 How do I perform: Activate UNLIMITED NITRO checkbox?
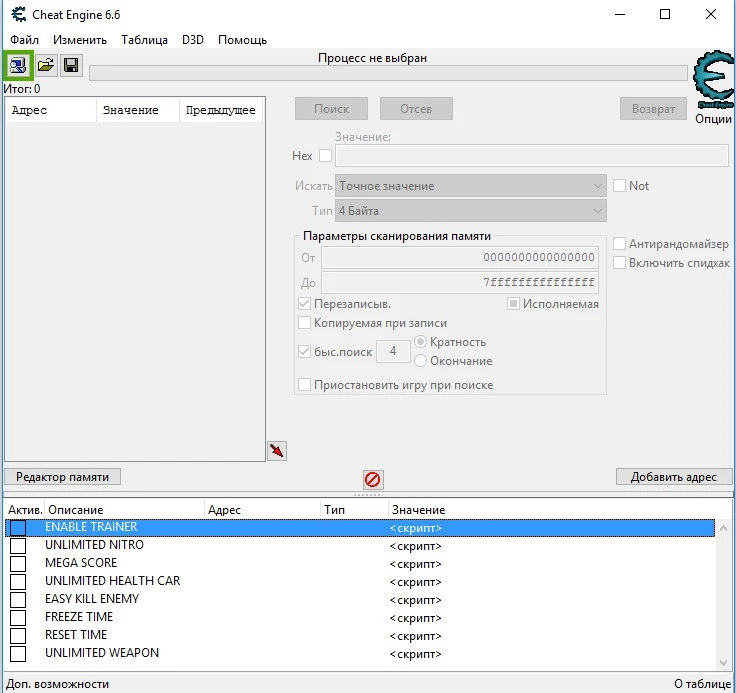click(x=18, y=546)
